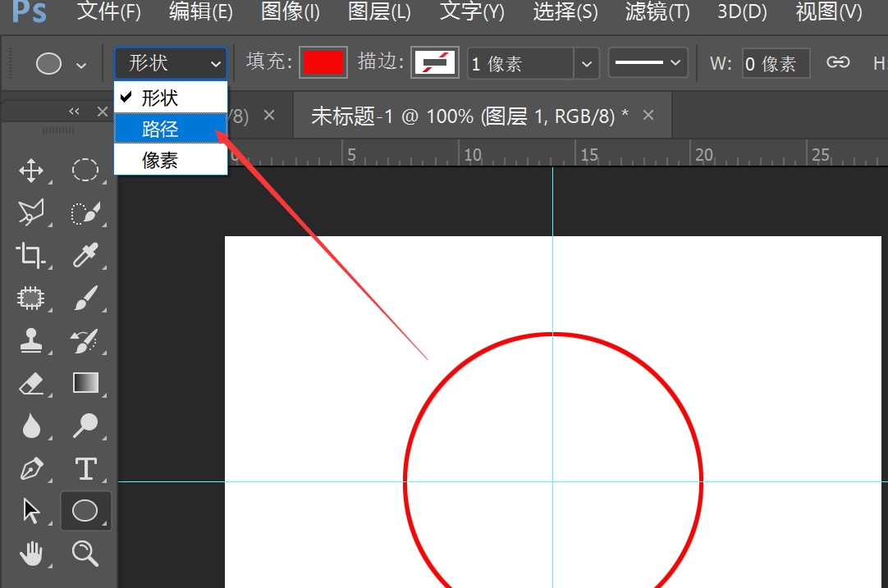Choose 路径 option in mode list

171,129
